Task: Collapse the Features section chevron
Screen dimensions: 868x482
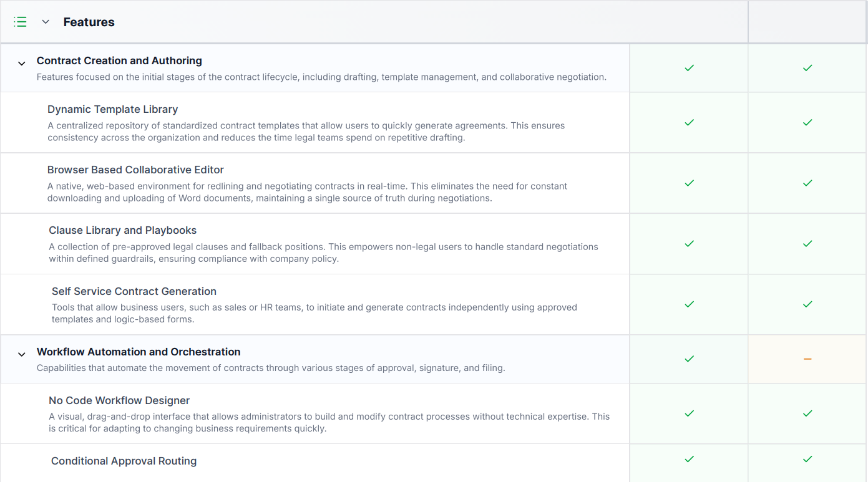Action: tap(46, 22)
